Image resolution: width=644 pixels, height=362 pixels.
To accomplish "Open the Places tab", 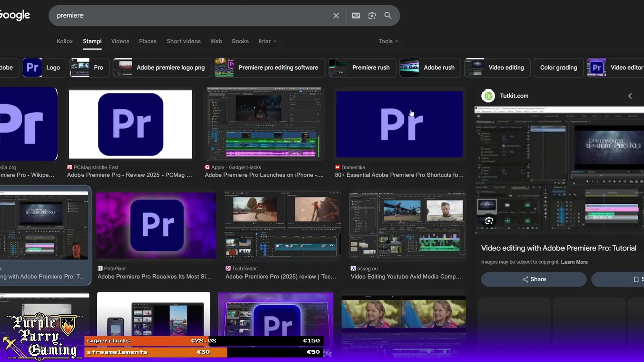I will pos(148,41).
